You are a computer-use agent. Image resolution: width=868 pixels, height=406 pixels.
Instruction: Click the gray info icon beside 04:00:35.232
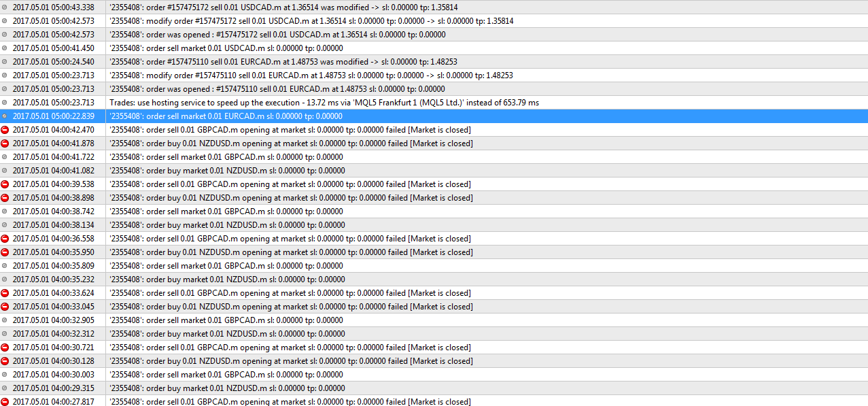coord(5,280)
